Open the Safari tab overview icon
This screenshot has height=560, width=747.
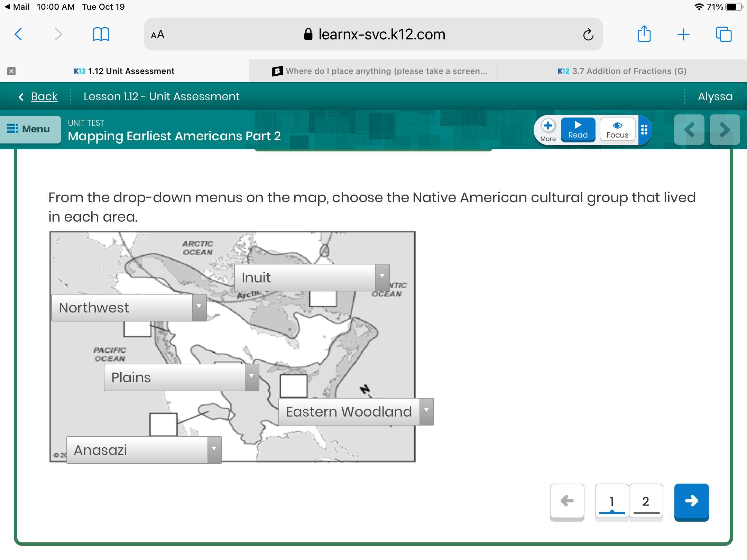[x=723, y=34]
